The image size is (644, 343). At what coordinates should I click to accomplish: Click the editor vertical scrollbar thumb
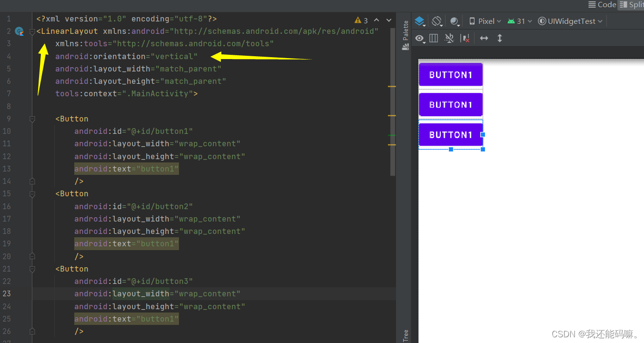point(393,102)
